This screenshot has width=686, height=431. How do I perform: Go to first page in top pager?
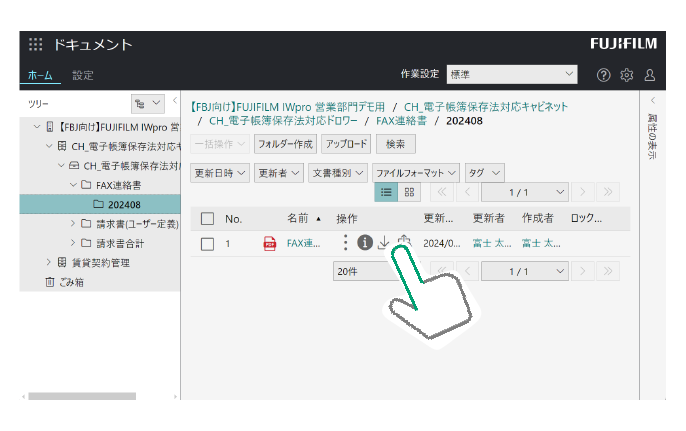[442, 192]
